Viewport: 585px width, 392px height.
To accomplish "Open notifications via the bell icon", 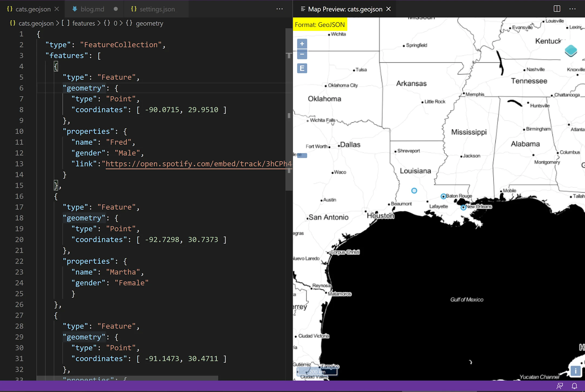I will pos(574,386).
